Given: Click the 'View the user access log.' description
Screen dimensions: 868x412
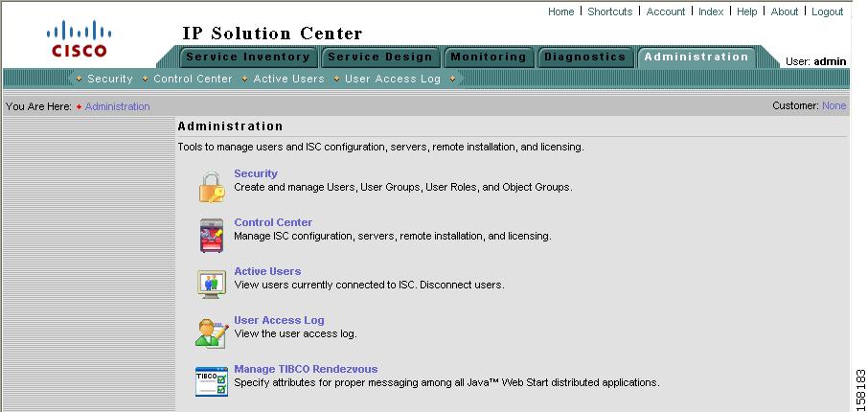Looking at the screenshot, I should click(296, 334).
